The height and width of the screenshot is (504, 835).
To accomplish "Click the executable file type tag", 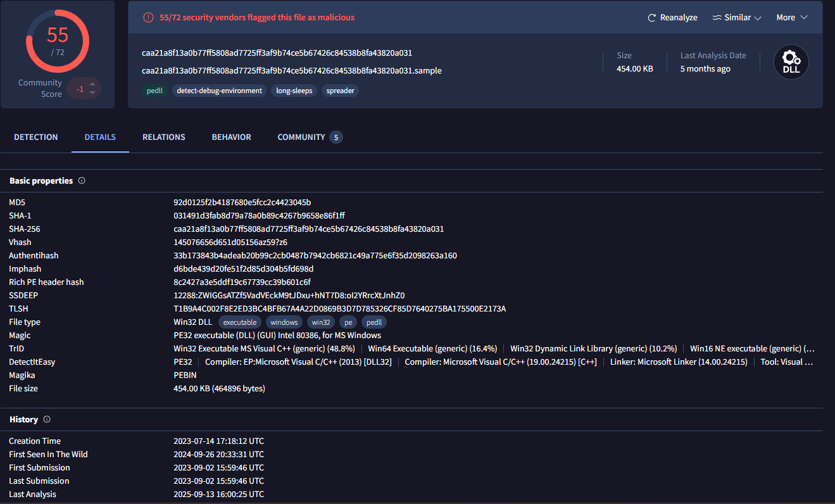I will 240,322.
